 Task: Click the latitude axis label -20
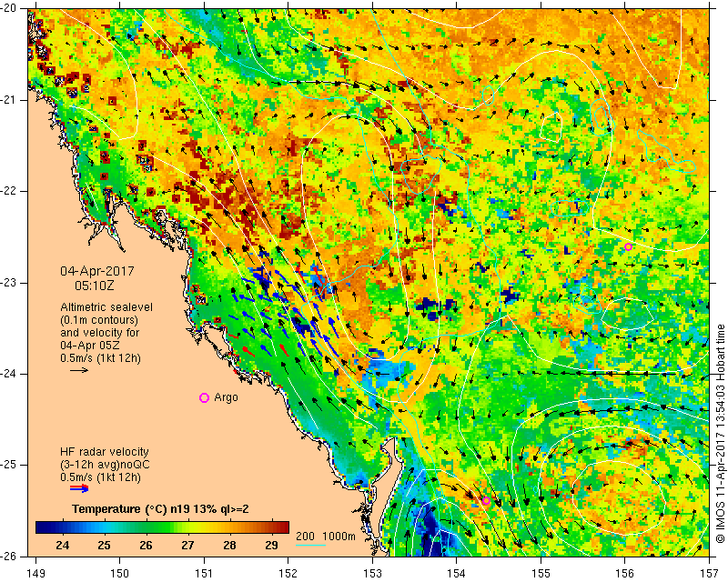[9, 8]
